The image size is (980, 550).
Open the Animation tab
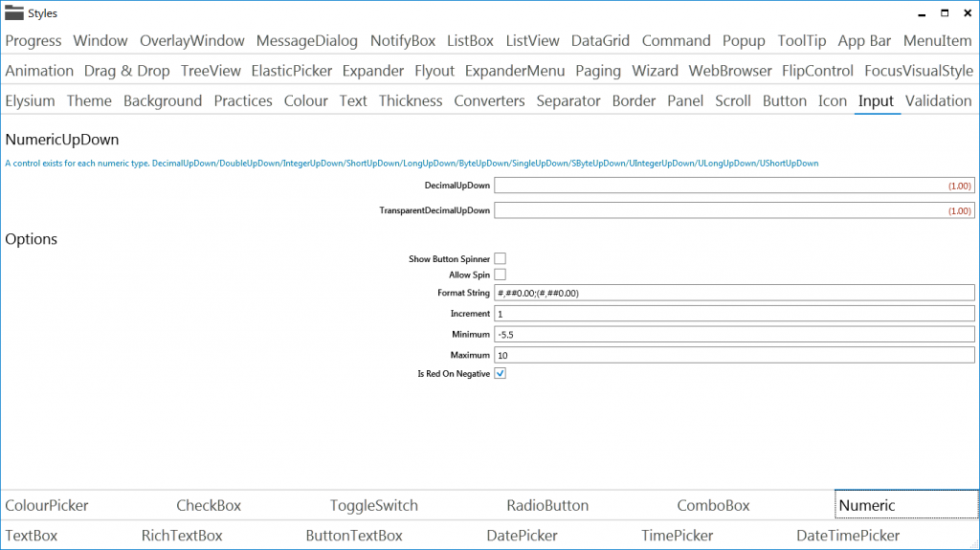[x=39, y=71]
